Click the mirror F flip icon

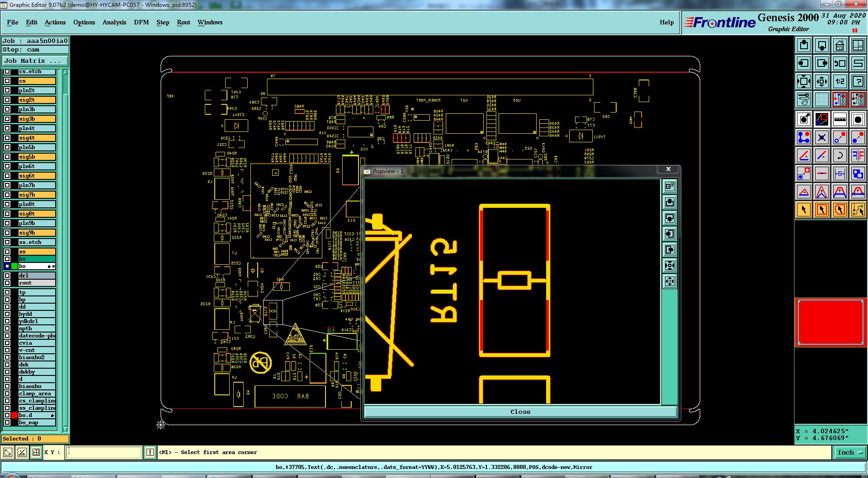coord(858,155)
